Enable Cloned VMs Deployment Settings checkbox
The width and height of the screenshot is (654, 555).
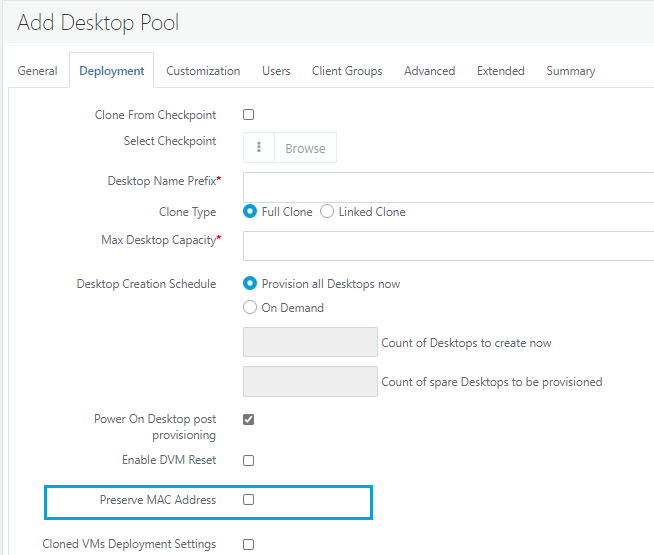[x=249, y=545]
